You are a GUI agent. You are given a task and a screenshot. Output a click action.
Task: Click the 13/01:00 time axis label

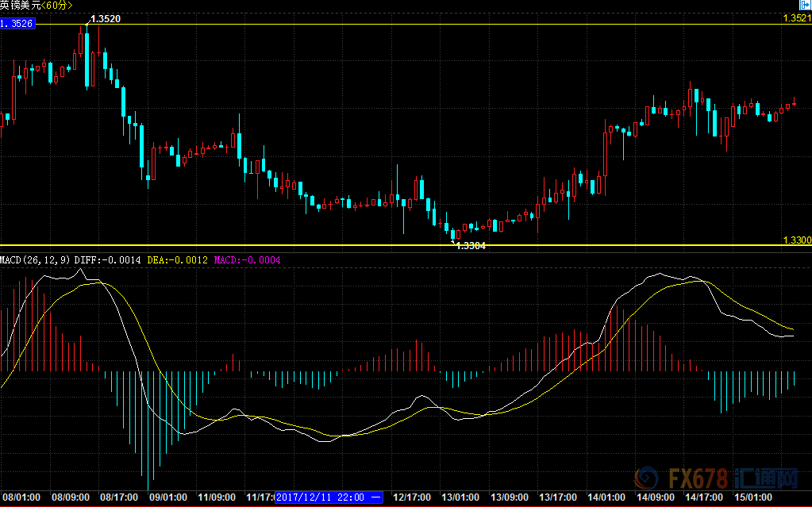point(460,497)
